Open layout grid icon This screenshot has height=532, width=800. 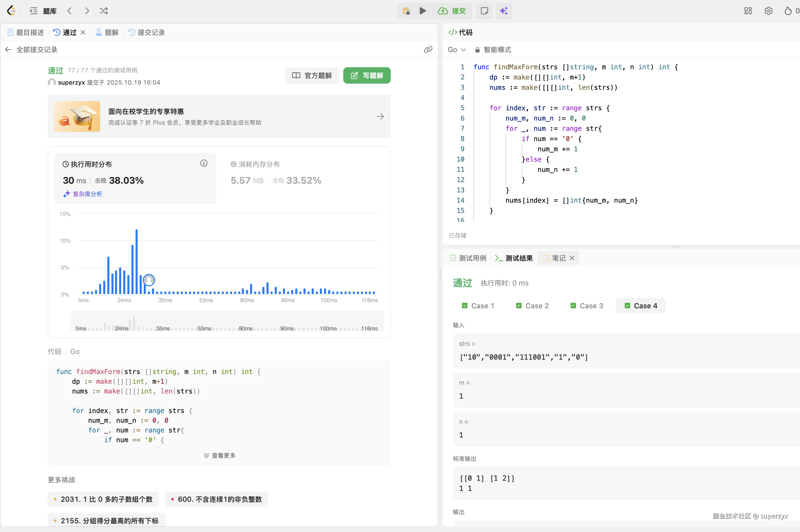(748, 11)
